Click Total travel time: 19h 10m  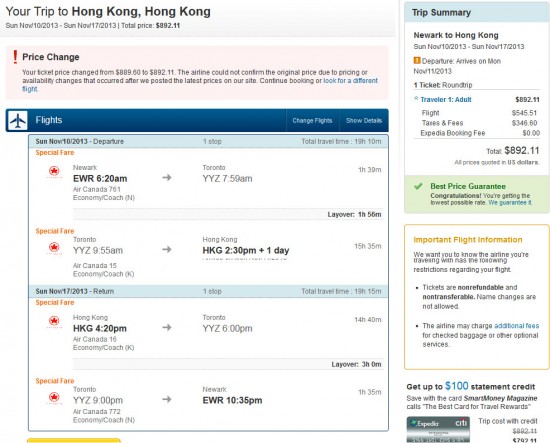pos(341,141)
